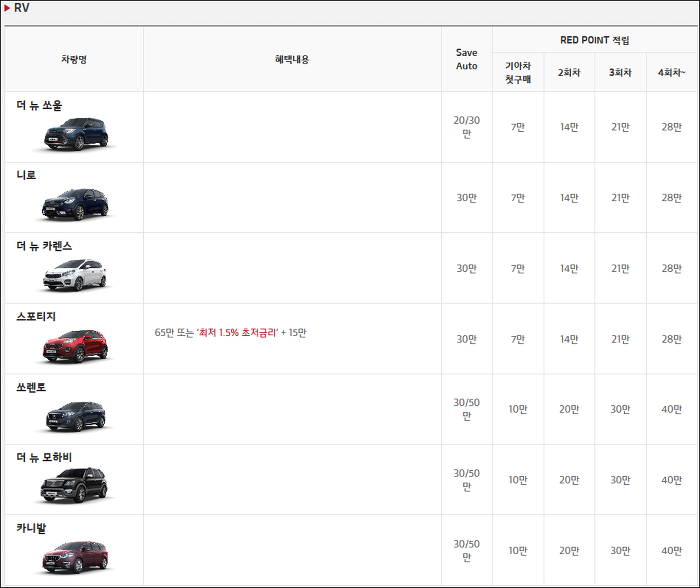Click 30/50만 Save Auto value for 모하비

coord(467,480)
